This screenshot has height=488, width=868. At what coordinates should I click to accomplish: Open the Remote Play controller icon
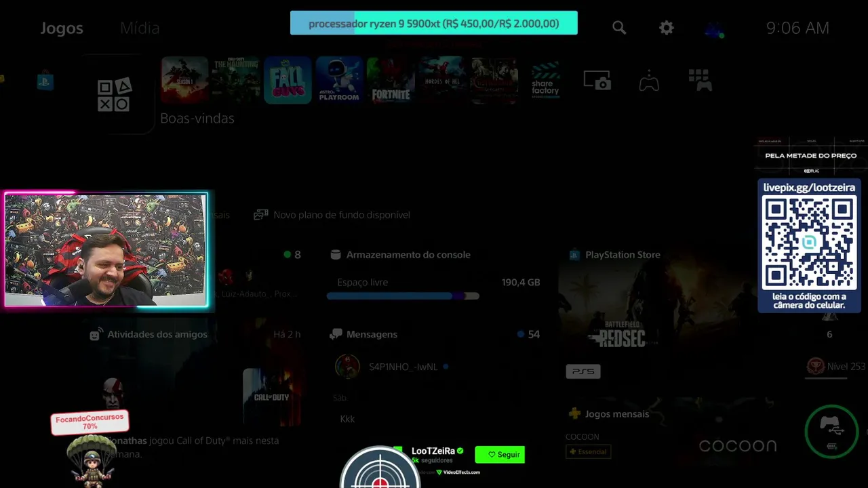[x=649, y=81]
